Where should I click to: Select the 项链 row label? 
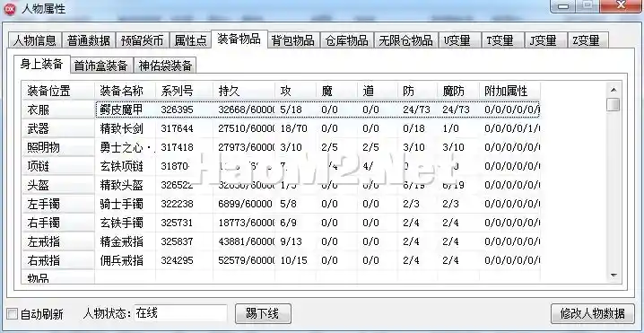(58, 167)
